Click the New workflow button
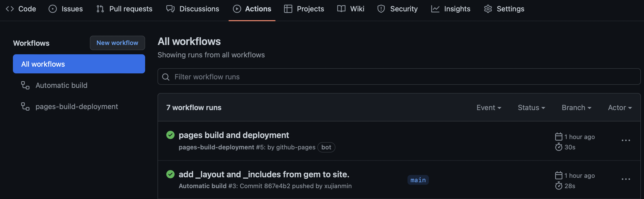This screenshot has width=644, height=199. [117, 43]
